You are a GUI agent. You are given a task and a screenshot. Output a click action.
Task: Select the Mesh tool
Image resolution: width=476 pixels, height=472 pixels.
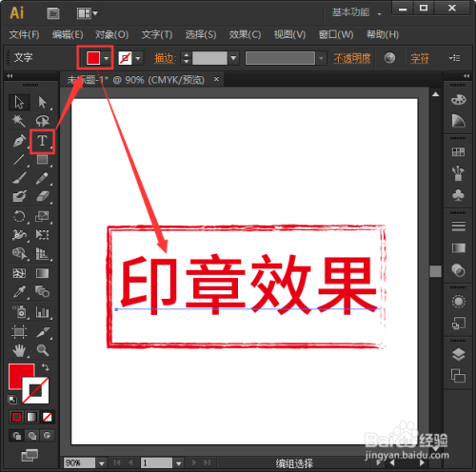point(19,273)
